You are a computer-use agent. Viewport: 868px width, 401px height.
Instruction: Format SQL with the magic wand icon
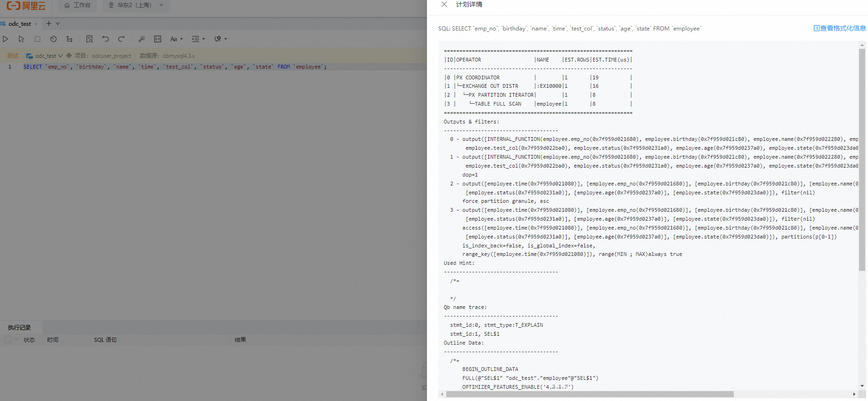142,39
